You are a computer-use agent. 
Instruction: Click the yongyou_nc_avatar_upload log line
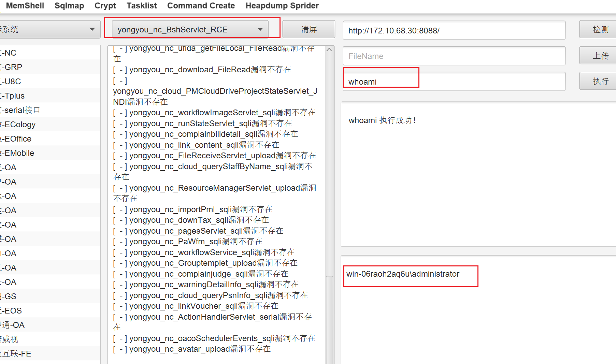(192, 349)
